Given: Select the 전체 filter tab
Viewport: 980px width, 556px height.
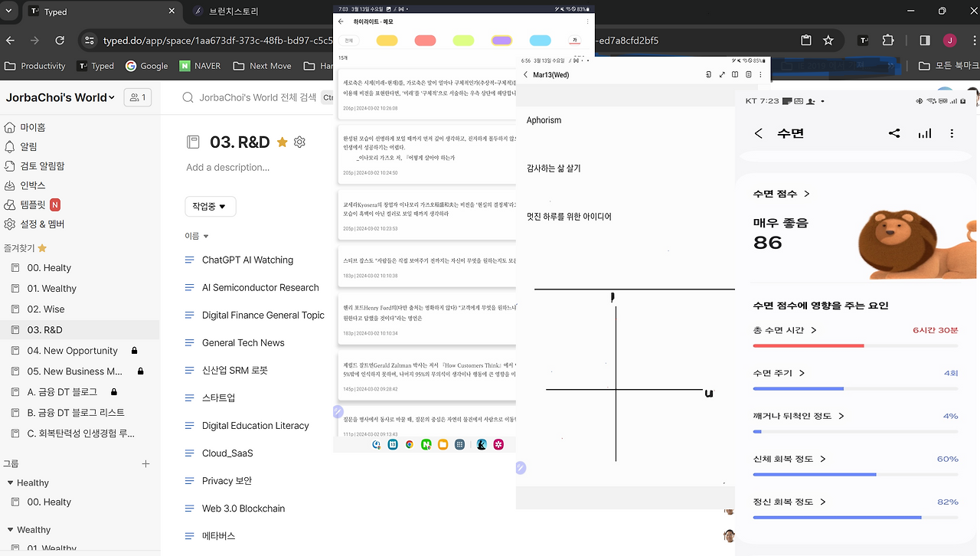Looking at the screenshot, I should [x=349, y=41].
